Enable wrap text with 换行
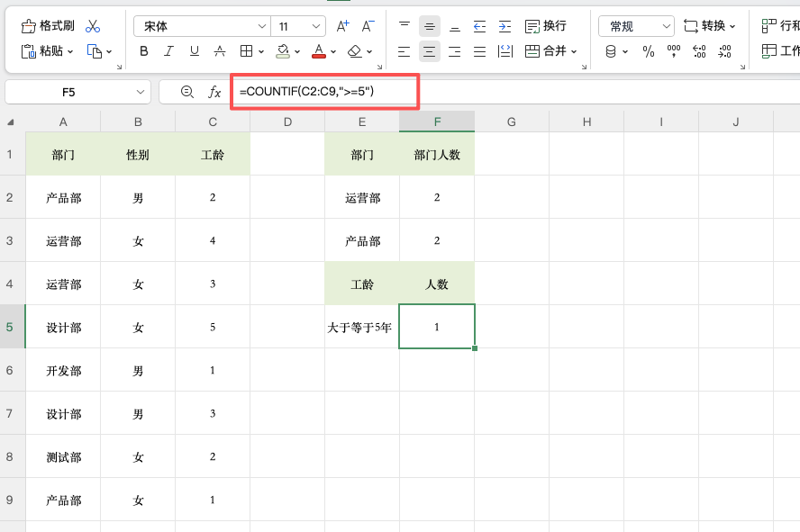 (543, 26)
